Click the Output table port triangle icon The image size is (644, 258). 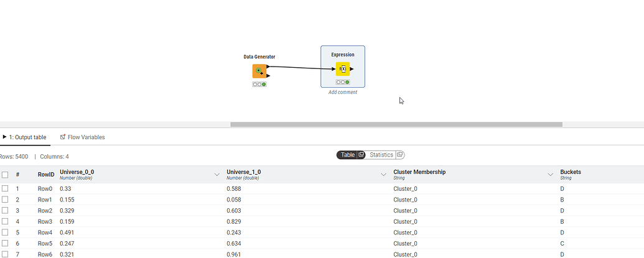[x=4, y=137]
